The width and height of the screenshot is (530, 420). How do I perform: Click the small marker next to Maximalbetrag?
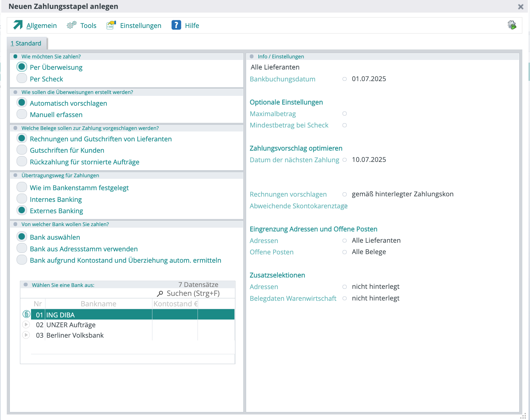(345, 114)
